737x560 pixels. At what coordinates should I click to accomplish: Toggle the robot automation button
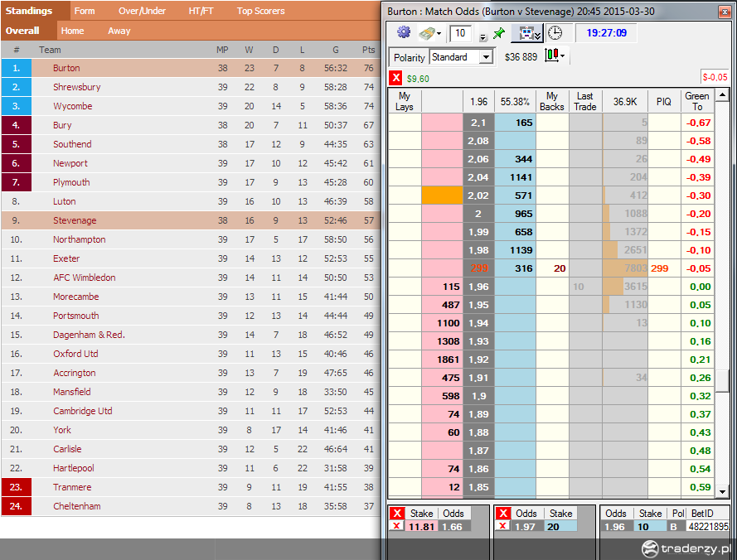coord(527,33)
